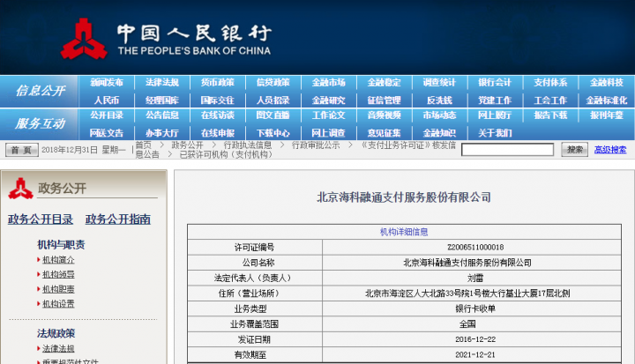The image size is (635, 364).
Task: Open the 信贷政策 navigation item
Action: point(273,83)
